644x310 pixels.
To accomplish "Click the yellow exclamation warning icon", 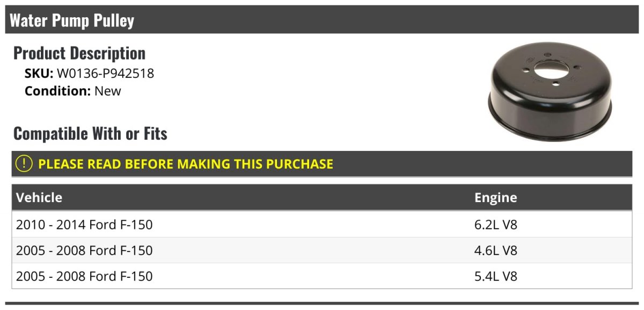I will (x=24, y=164).
